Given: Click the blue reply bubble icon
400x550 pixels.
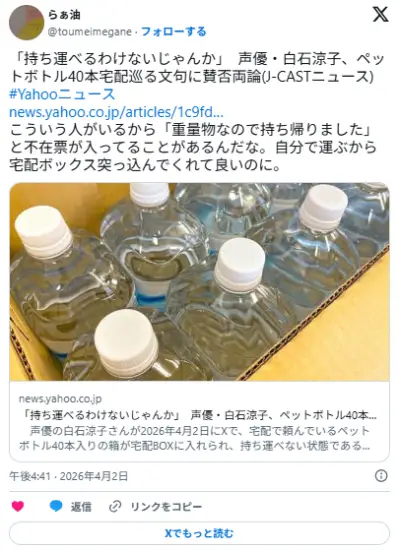Looking at the screenshot, I should pyautogui.click(x=56, y=506).
